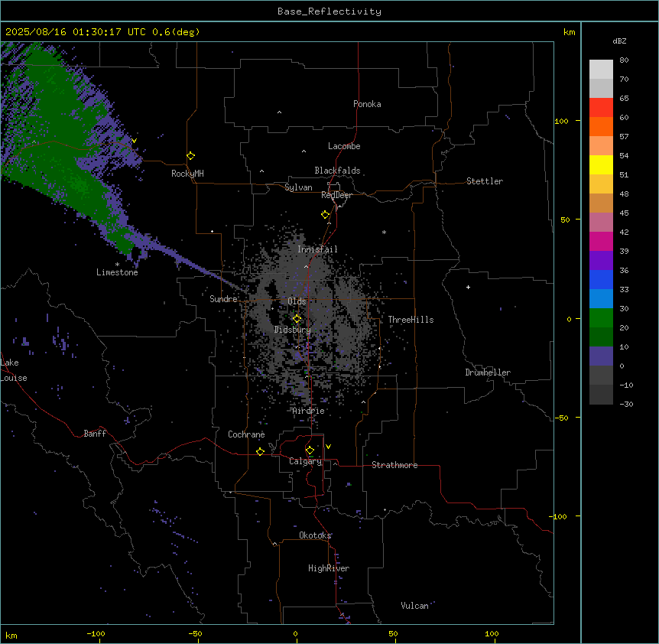
Task: Click the Limestone label
Action: [x=117, y=272]
